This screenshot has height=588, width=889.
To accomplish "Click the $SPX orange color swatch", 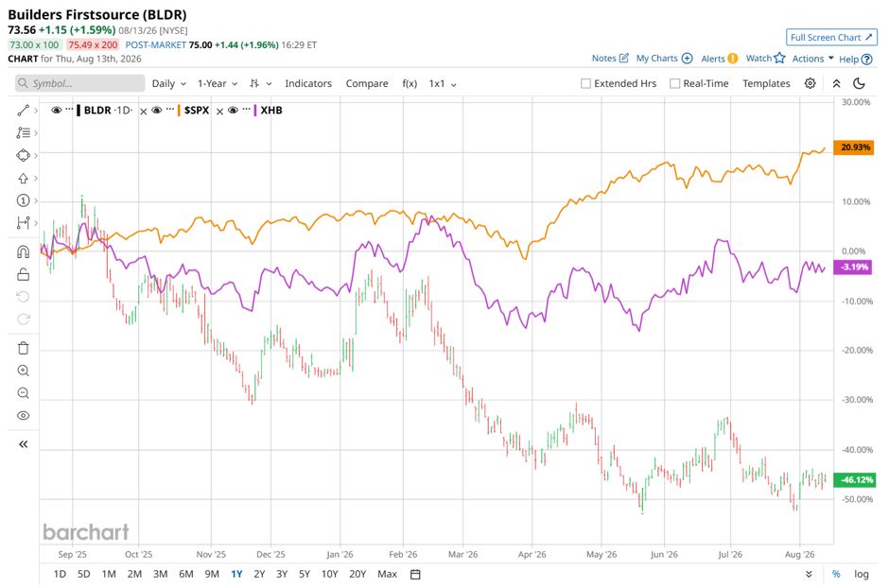I will [179, 111].
